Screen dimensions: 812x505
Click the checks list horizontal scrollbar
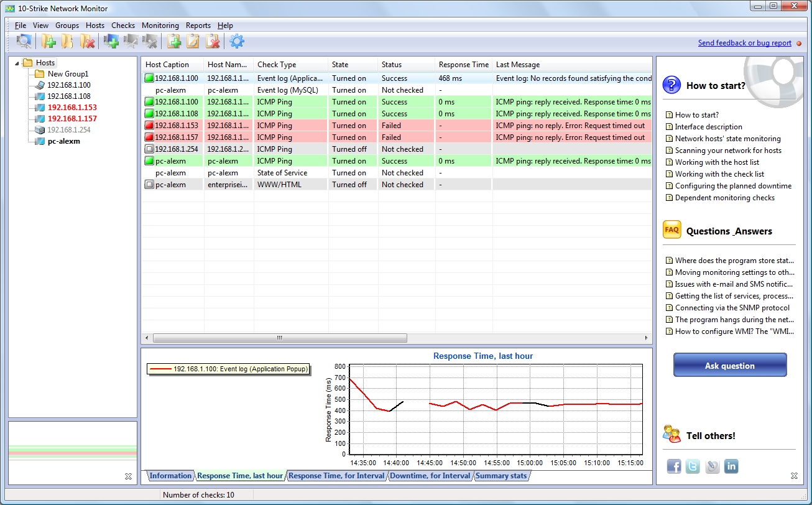coord(280,338)
